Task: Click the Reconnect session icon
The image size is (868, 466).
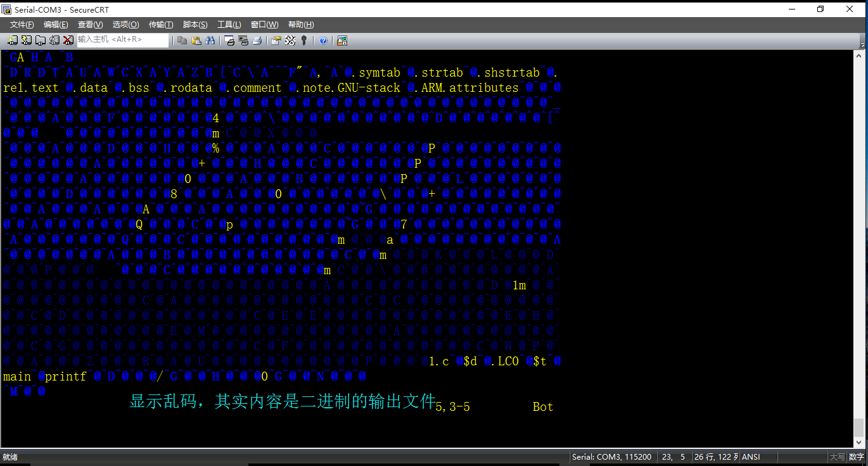Action: coord(54,41)
